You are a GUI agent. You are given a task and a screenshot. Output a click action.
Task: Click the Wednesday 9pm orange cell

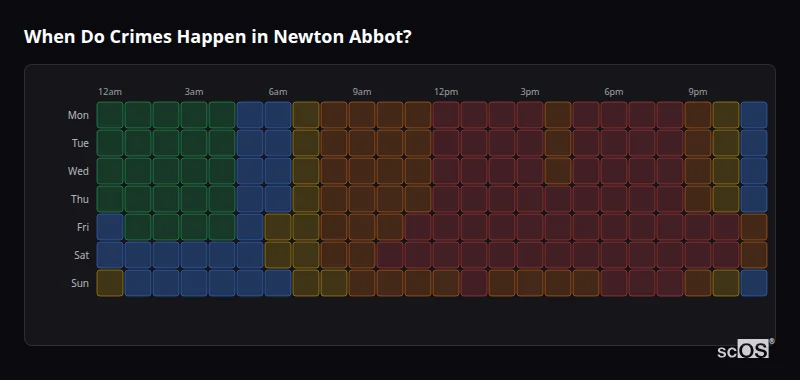coord(697,171)
